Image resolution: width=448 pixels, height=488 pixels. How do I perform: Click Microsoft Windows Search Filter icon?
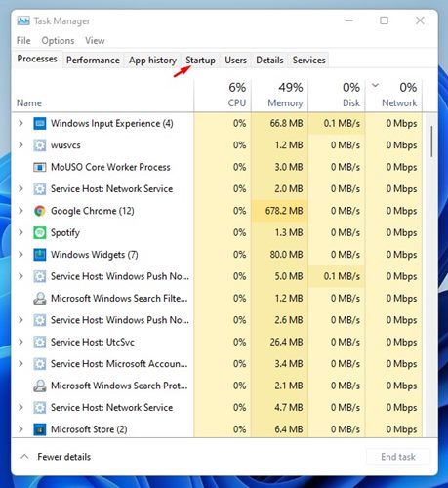(40, 299)
